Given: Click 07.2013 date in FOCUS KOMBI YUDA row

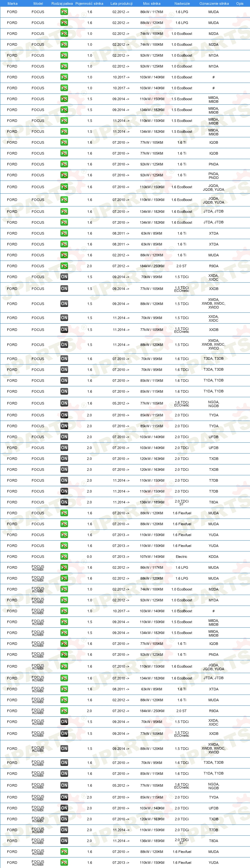Looking at the screenshot, I should 121,863.
